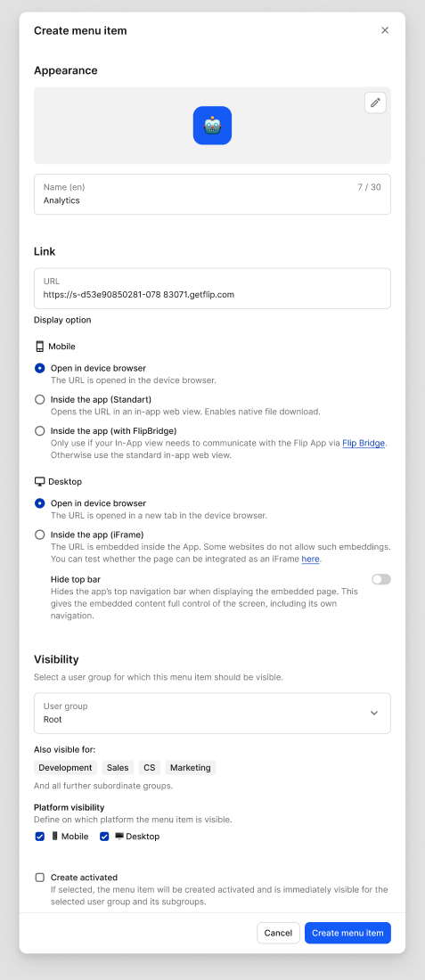Choose Inside the app (iFrame) for desktop

(x=40, y=535)
